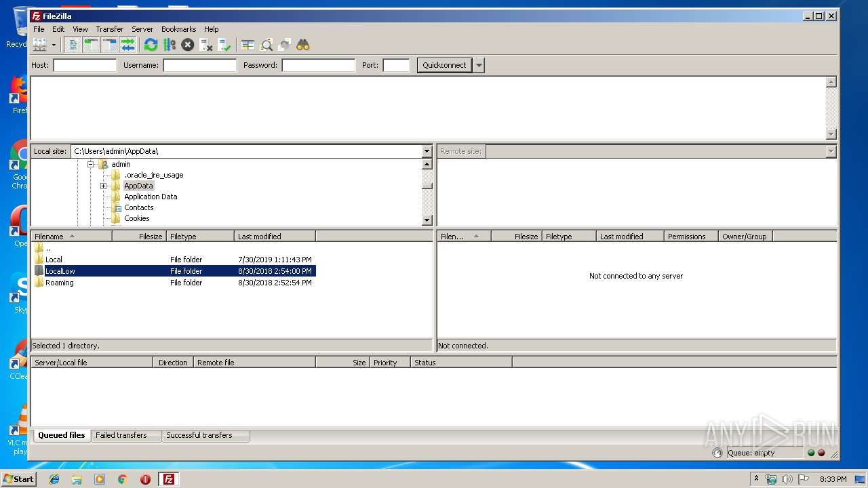Sort the remote list by Owner/Group column
The height and width of the screenshot is (488, 868).
[745, 237]
